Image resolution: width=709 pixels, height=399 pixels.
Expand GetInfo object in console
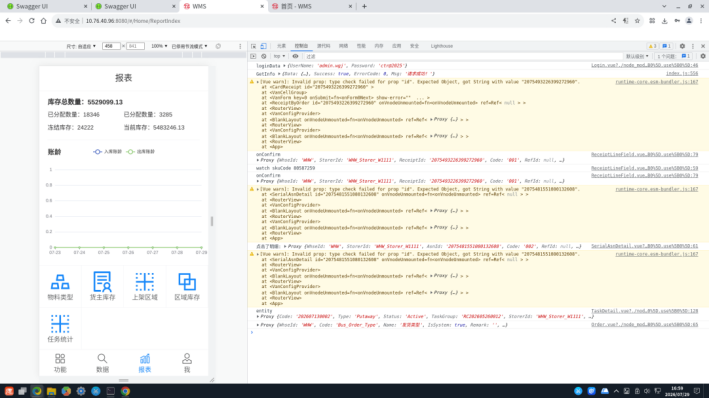tap(279, 74)
